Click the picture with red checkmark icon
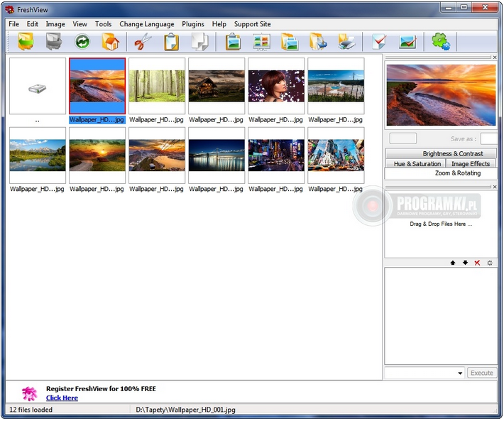The height and width of the screenshot is (421, 504). [x=407, y=42]
